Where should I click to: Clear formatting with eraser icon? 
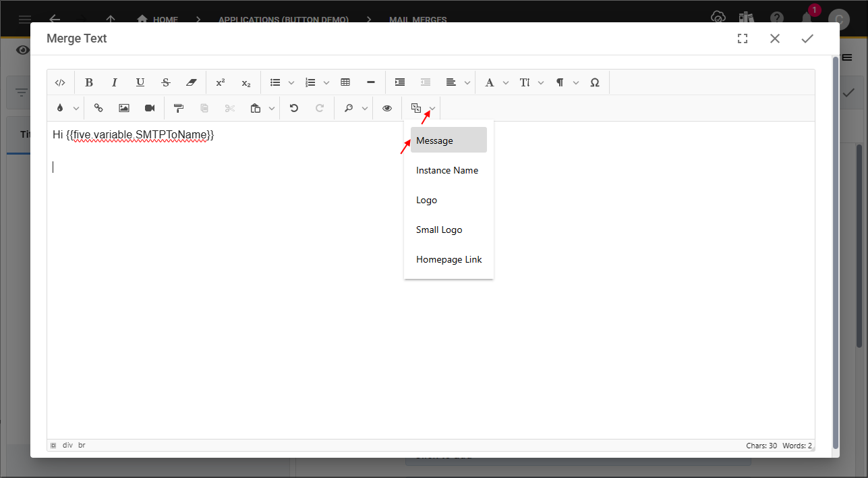coord(192,82)
